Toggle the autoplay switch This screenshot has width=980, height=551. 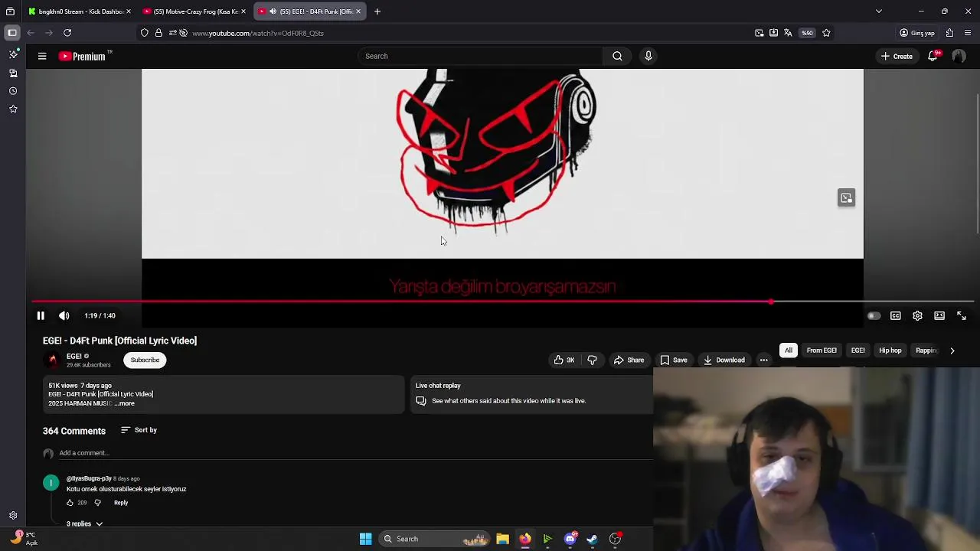874,315
